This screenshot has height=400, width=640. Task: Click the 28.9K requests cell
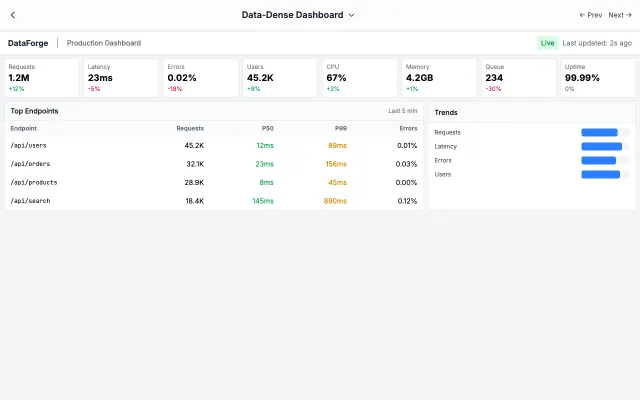[x=194, y=182]
